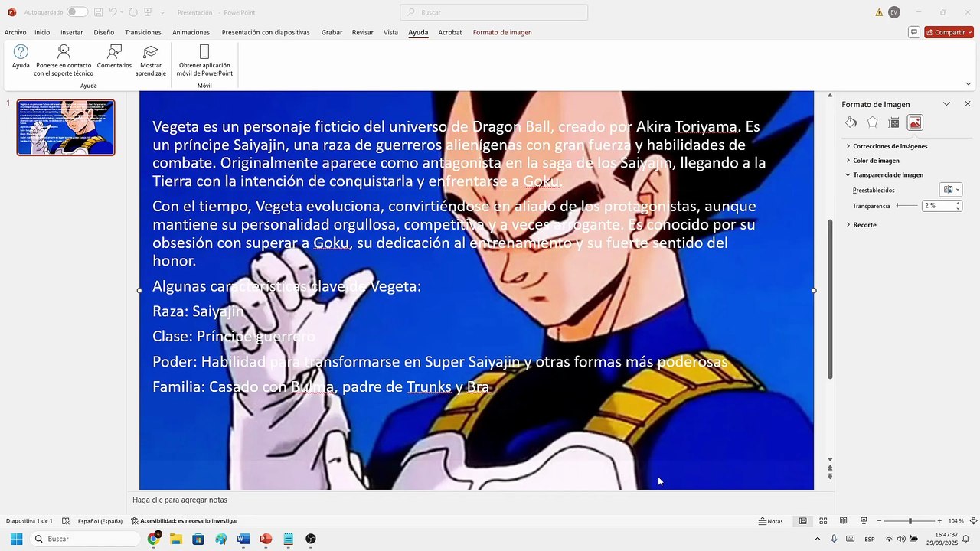This screenshot has width=980, height=551.
Task: Switch to the Diseño tab
Action: click(104, 32)
